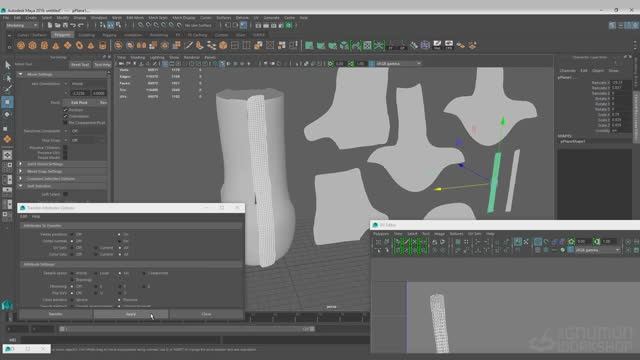Create a polygon cylinder from the shelf
This screenshot has width=640, height=360.
coord(44,46)
